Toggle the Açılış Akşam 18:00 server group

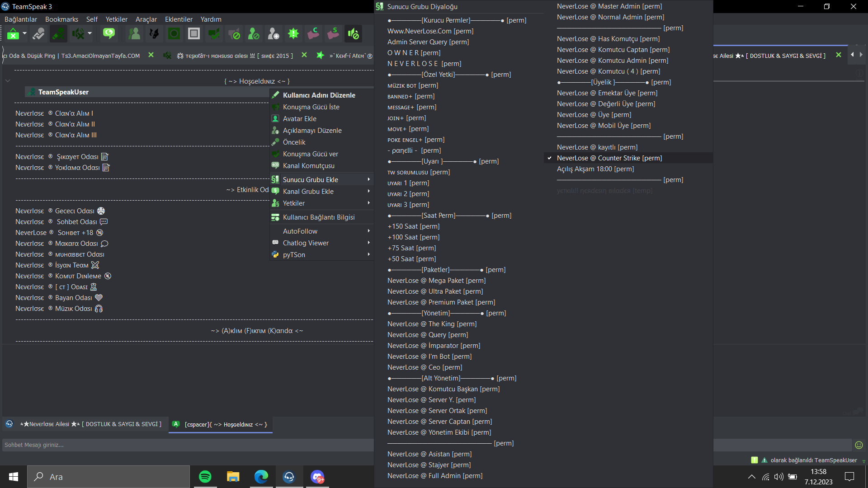coord(628,169)
